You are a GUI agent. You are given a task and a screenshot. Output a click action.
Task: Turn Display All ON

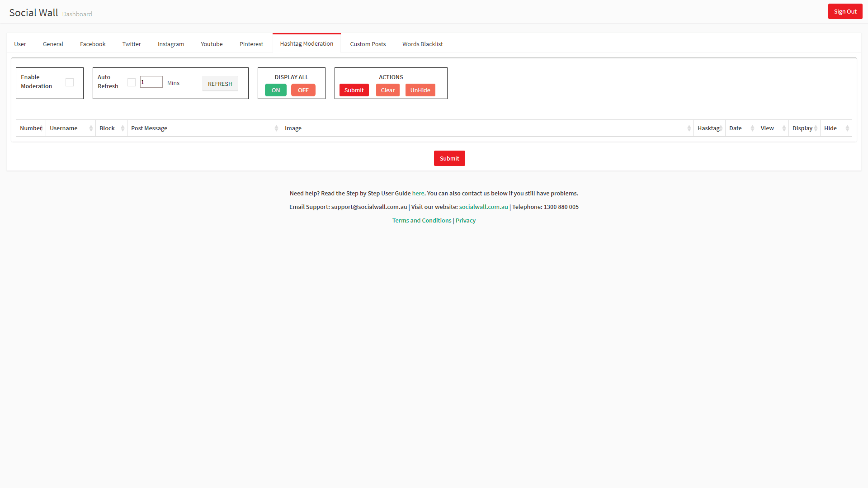pyautogui.click(x=276, y=90)
